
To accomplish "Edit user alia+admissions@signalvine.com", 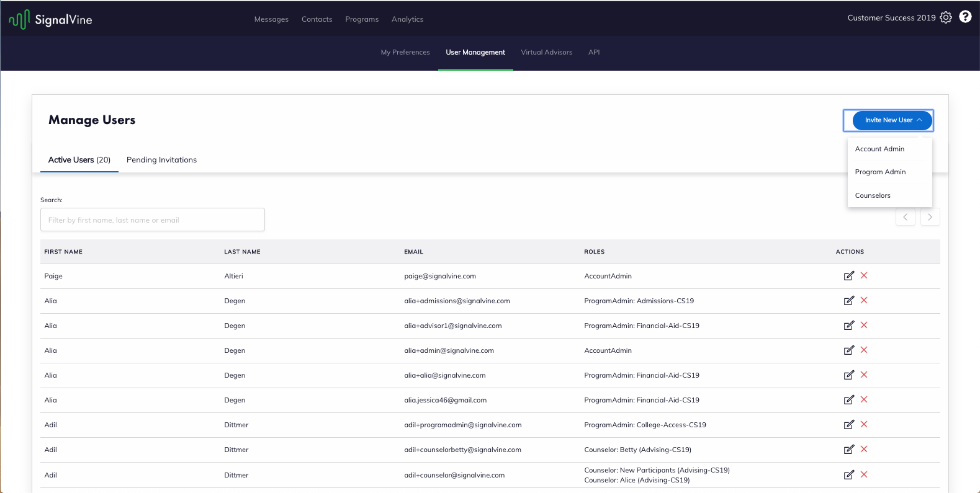I will (848, 301).
